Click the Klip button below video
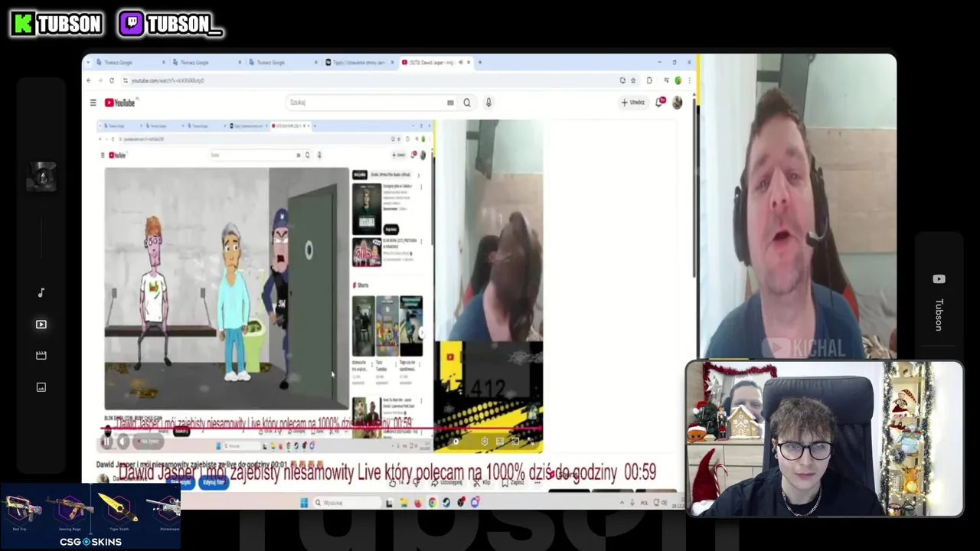 coord(482,484)
